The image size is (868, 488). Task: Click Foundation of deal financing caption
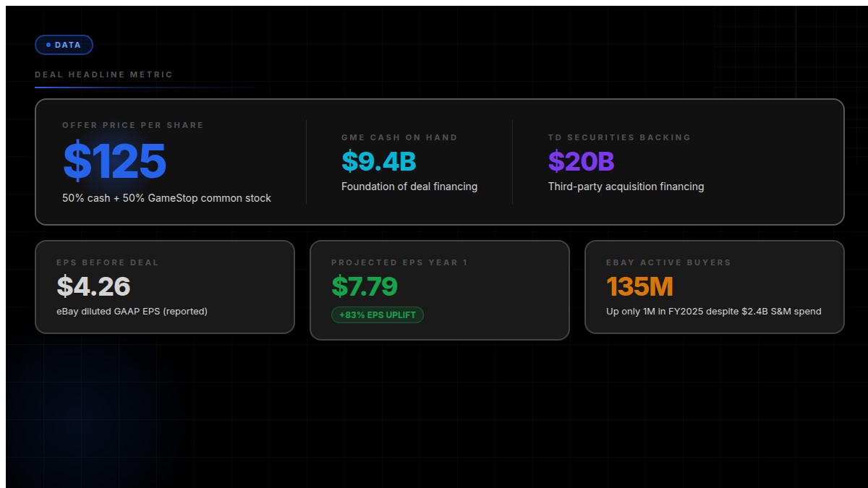pos(409,187)
